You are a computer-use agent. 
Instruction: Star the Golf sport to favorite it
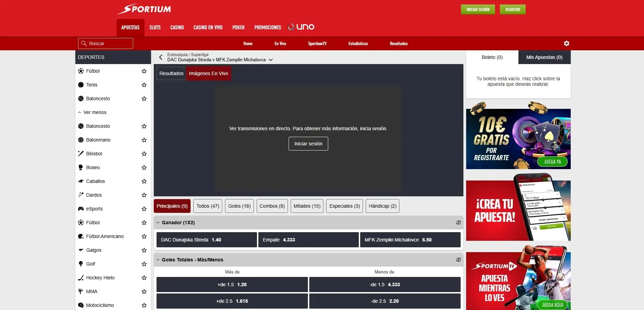point(144,264)
